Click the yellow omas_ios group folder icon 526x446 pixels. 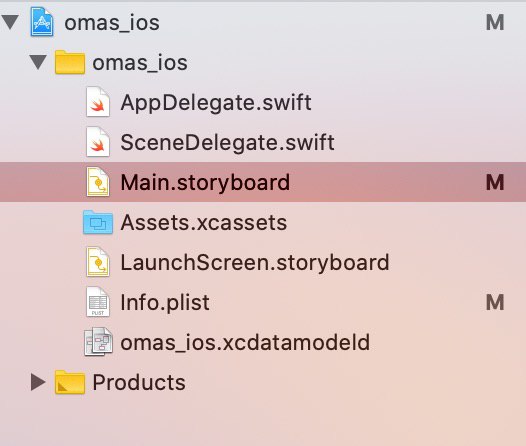point(70,62)
